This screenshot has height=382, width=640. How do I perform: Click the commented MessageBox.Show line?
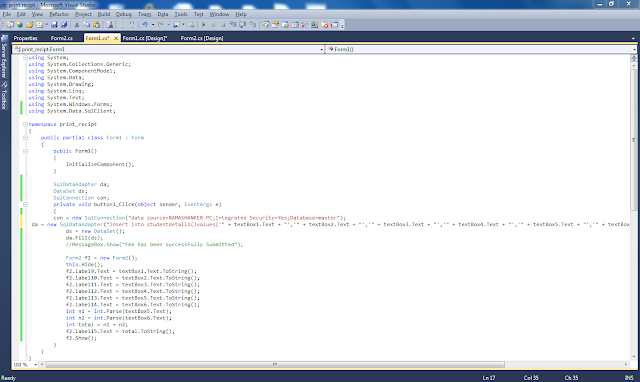pyautogui.click(x=154, y=244)
